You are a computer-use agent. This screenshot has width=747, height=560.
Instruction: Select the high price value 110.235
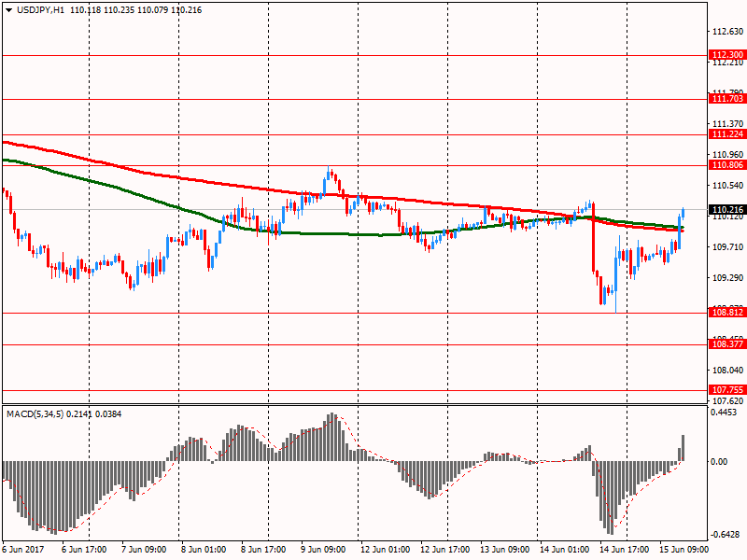(119, 10)
